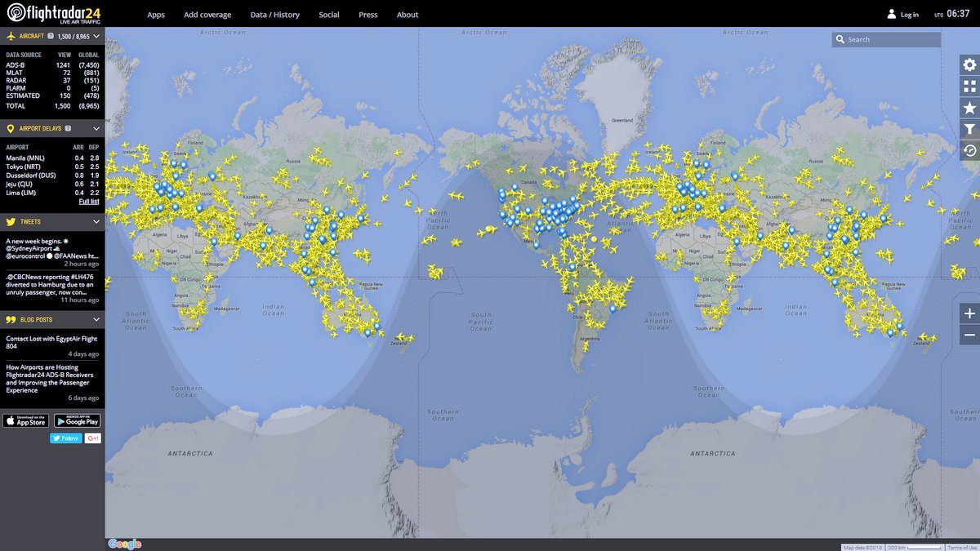Viewport: 980px width, 551px height.
Task: Select Manila (MNL) airport row
Action: [52, 158]
